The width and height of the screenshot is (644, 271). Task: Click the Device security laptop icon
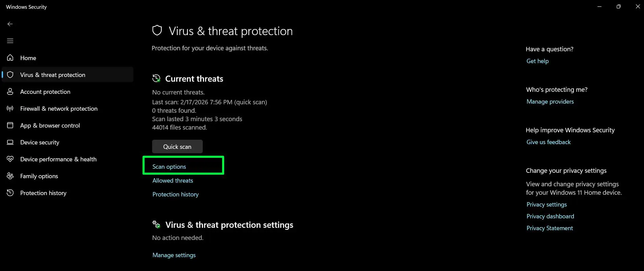tap(10, 142)
